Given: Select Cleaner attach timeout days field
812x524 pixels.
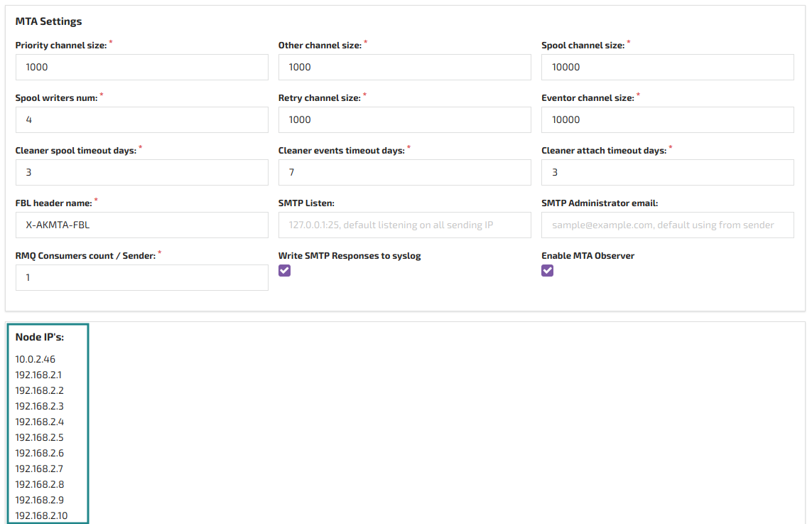Looking at the screenshot, I should point(667,173).
